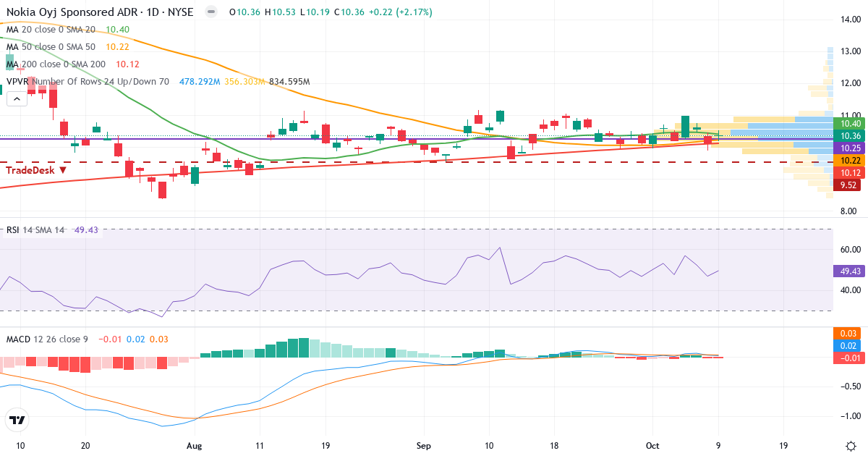Screen dimensions: 868x456
Task: Click the 8.00 price axis label
Action: [x=848, y=211]
